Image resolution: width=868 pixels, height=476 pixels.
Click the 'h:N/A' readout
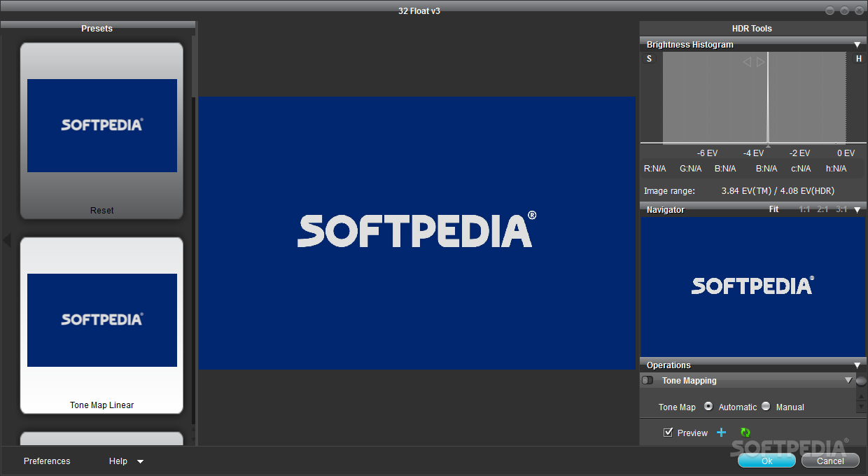[836, 169]
